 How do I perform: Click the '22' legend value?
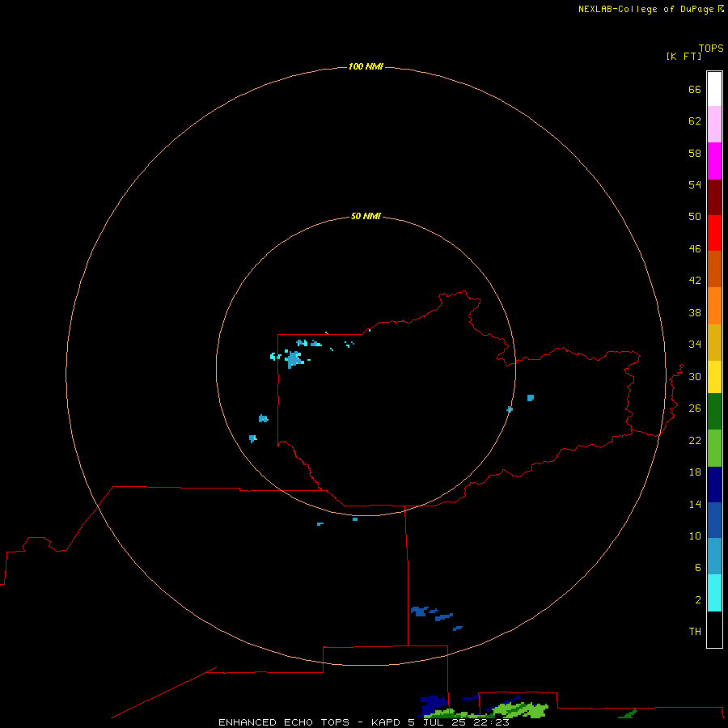point(695,441)
